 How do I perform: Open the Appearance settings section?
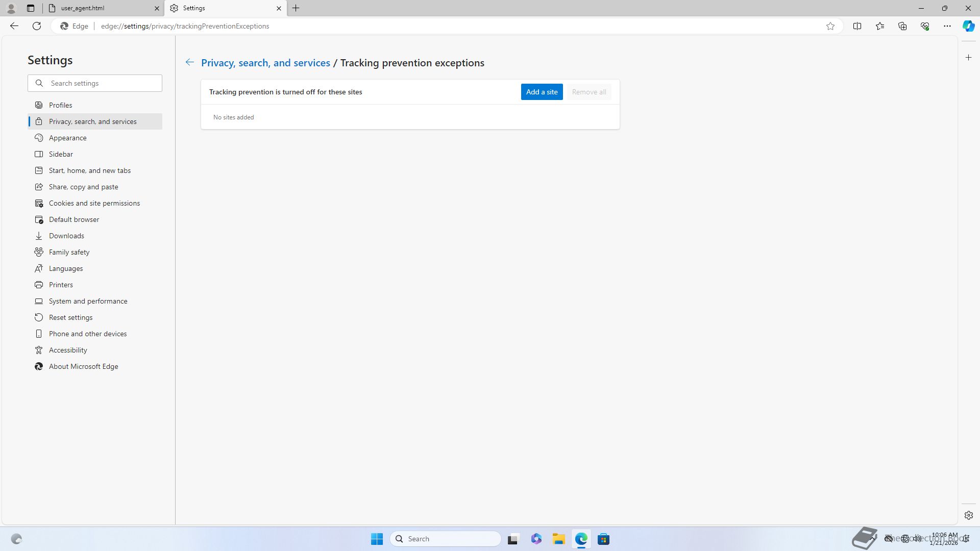(68, 138)
